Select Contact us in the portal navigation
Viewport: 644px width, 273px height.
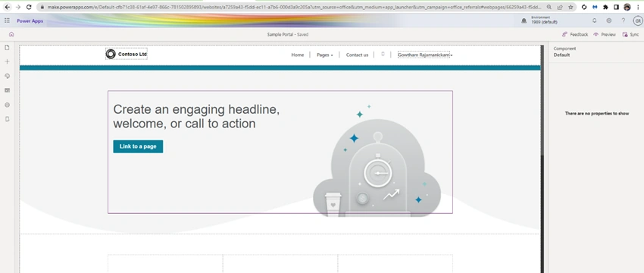tap(357, 55)
